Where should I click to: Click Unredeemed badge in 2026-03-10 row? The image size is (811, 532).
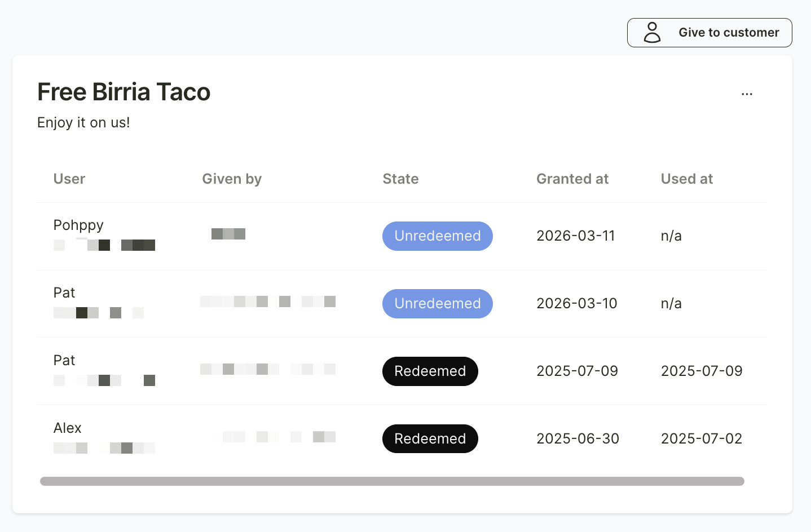(438, 304)
